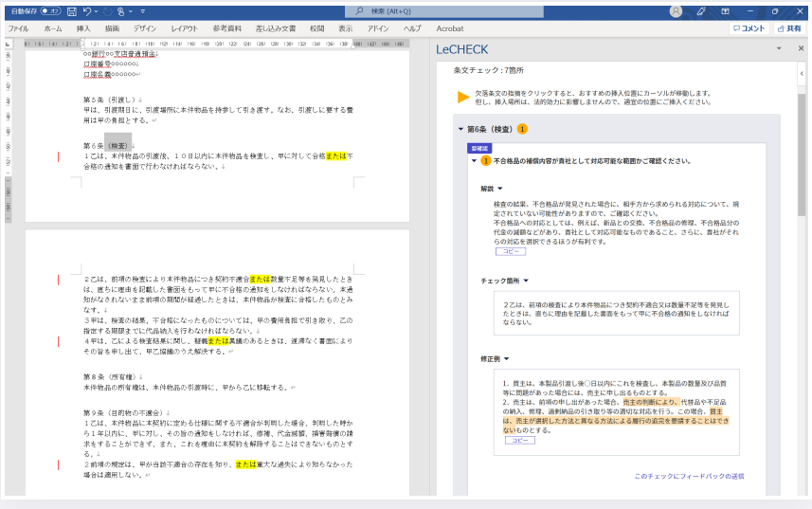
Task: Collapse the チェック箇所 section
Action: (x=525, y=281)
